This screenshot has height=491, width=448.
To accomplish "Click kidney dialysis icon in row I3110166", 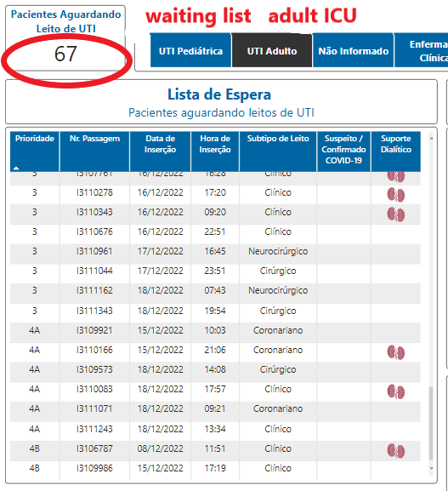I will pos(396,352).
